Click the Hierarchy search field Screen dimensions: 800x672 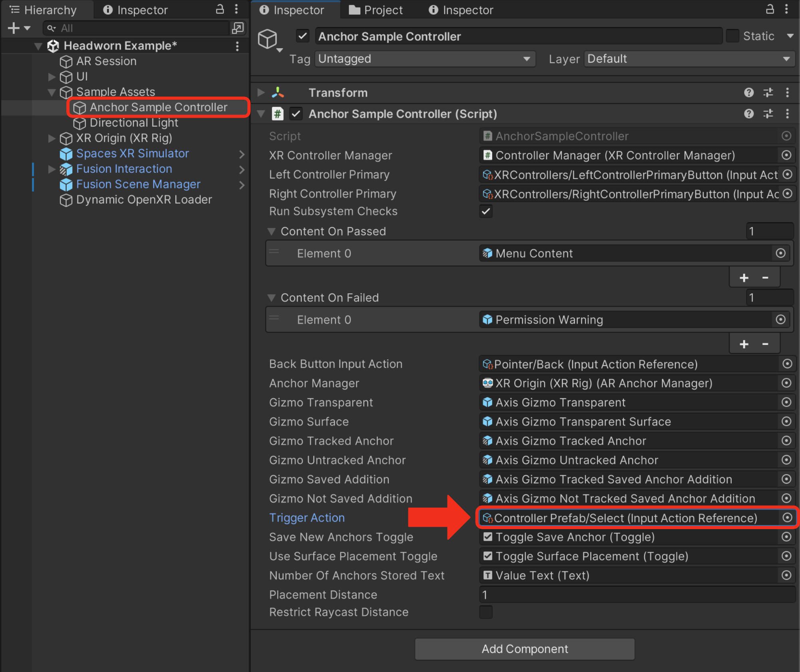(x=136, y=28)
